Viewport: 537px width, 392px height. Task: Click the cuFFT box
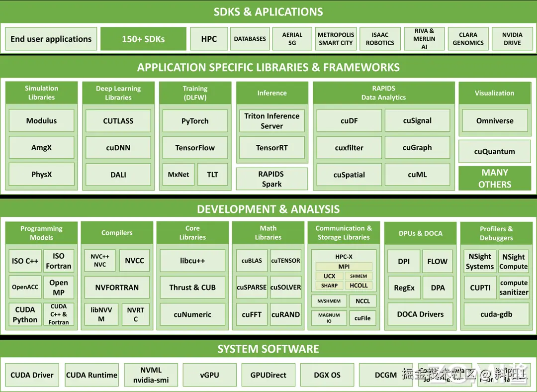tap(252, 314)
